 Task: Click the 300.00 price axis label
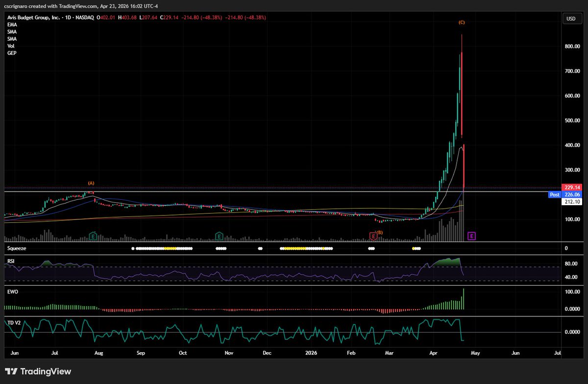click(x=572, y=170)
